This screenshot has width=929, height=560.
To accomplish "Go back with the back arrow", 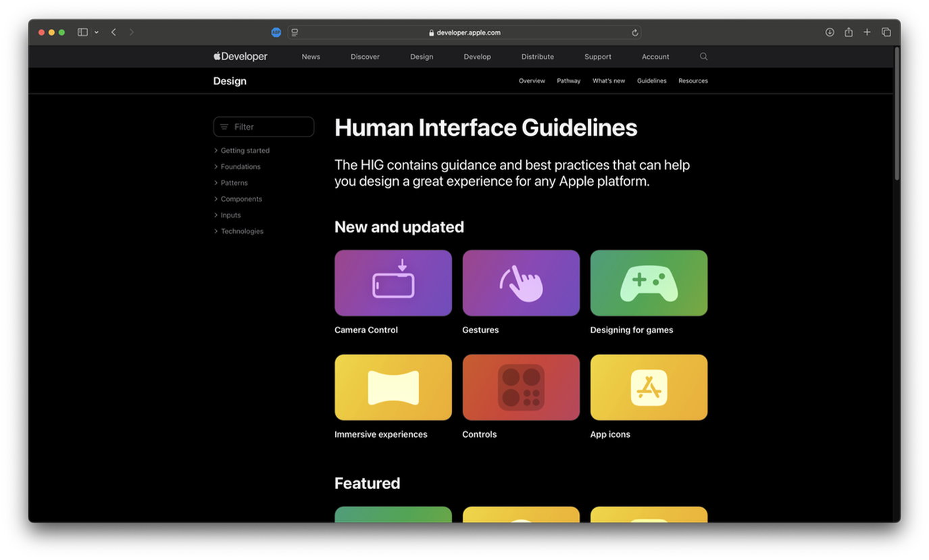I will 114,32.
